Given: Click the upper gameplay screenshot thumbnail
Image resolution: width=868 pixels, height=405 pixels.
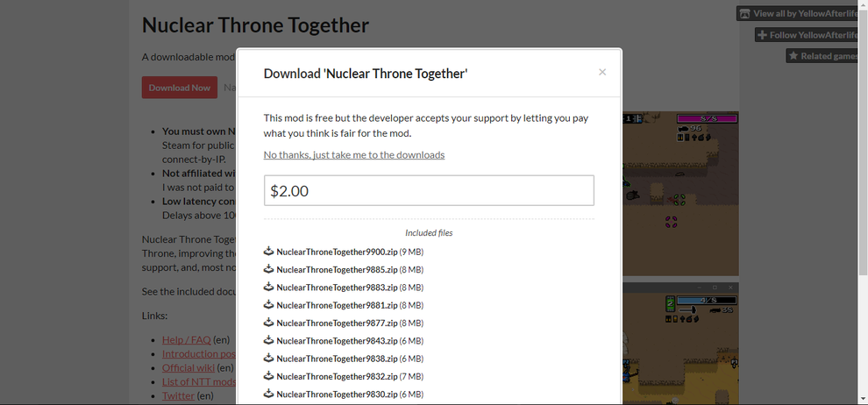Looking at the screenshot, I should [680, 194].
